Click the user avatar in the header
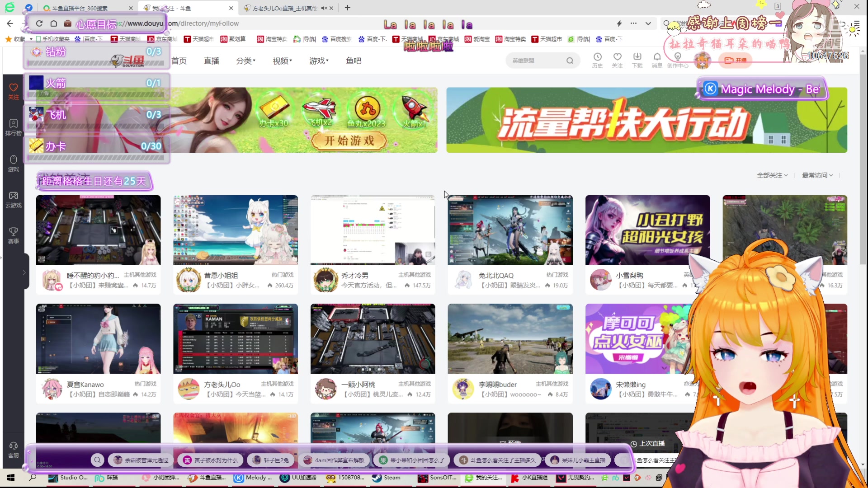Image resolution: width=868 pixels, height=488 pixels. [702, 60]
